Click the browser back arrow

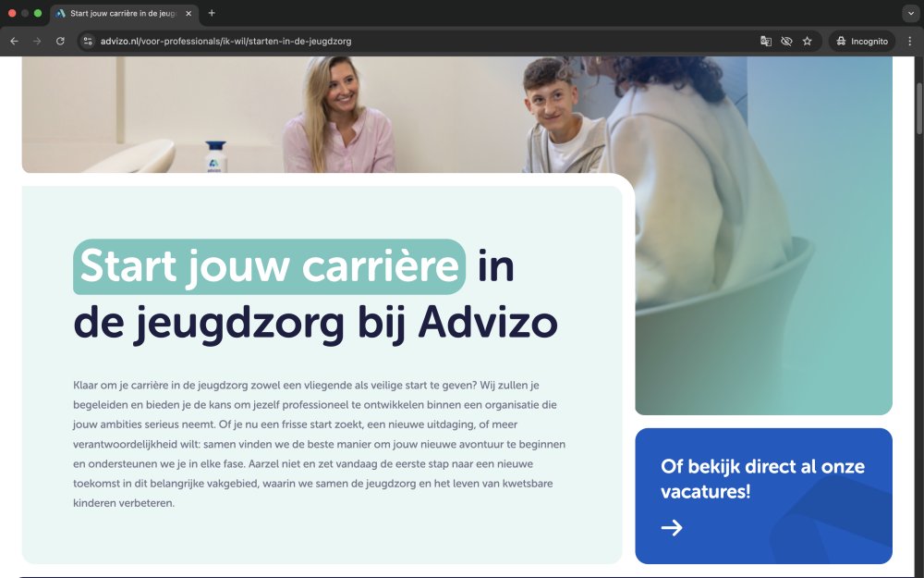tap(14, 41)
